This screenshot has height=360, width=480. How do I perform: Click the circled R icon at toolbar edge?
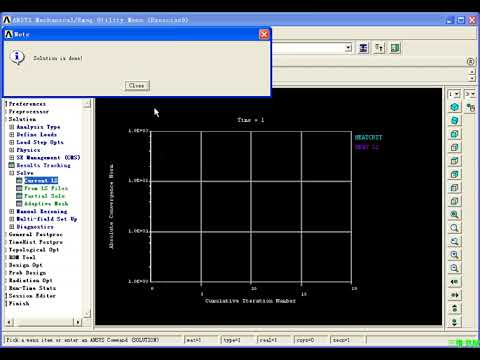470,61
